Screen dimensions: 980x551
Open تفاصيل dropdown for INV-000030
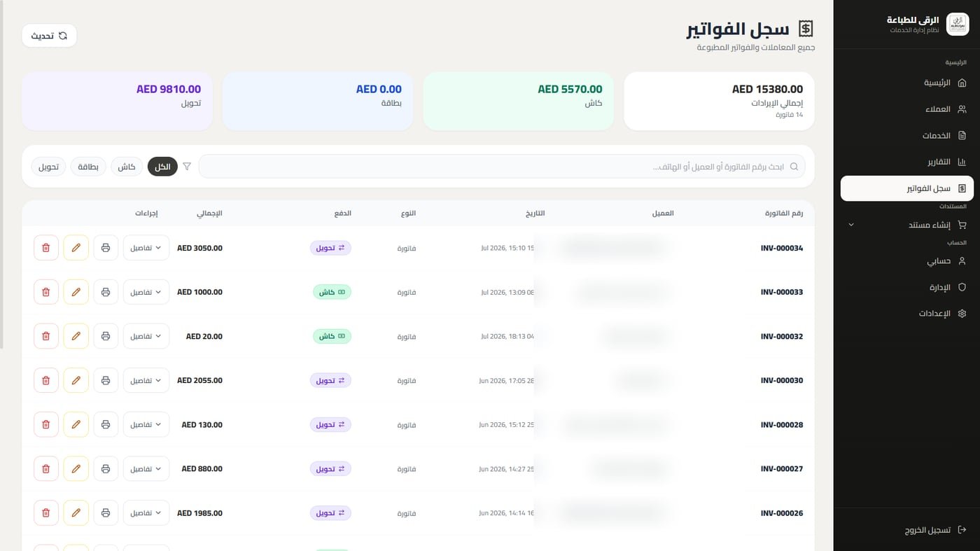click(146, 380)
